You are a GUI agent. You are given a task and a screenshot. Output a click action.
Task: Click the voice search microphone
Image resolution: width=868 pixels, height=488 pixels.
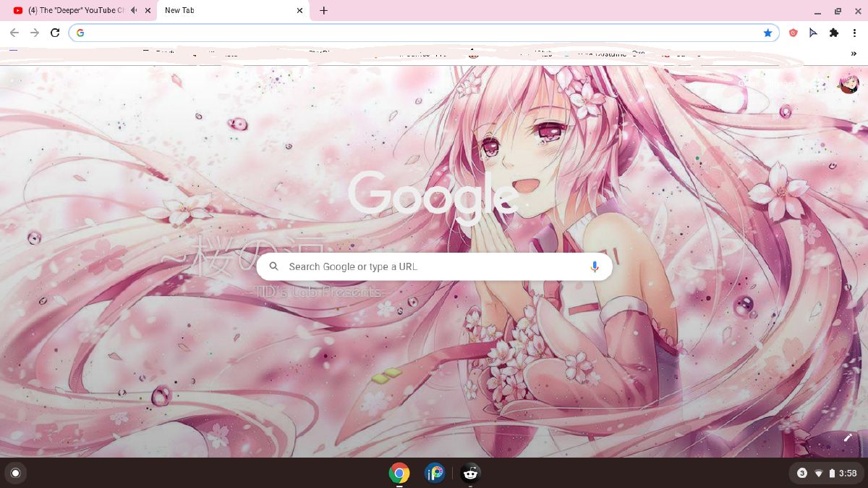pos(594,266)
